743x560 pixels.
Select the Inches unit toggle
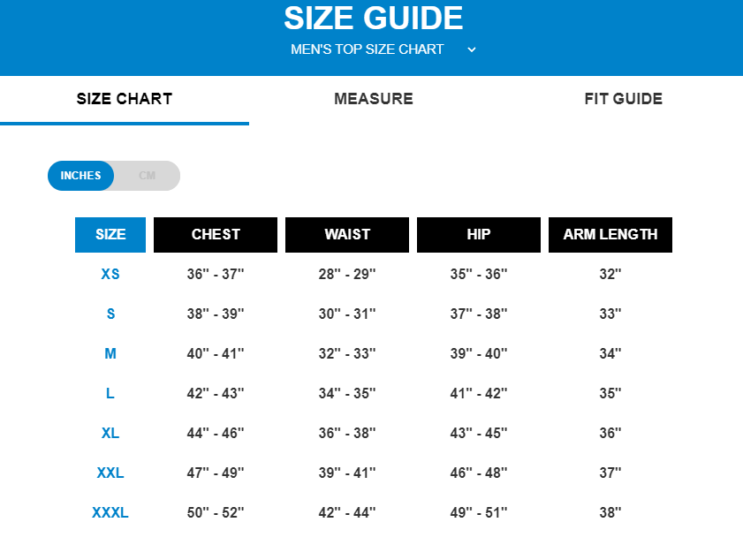coord(81,176)
